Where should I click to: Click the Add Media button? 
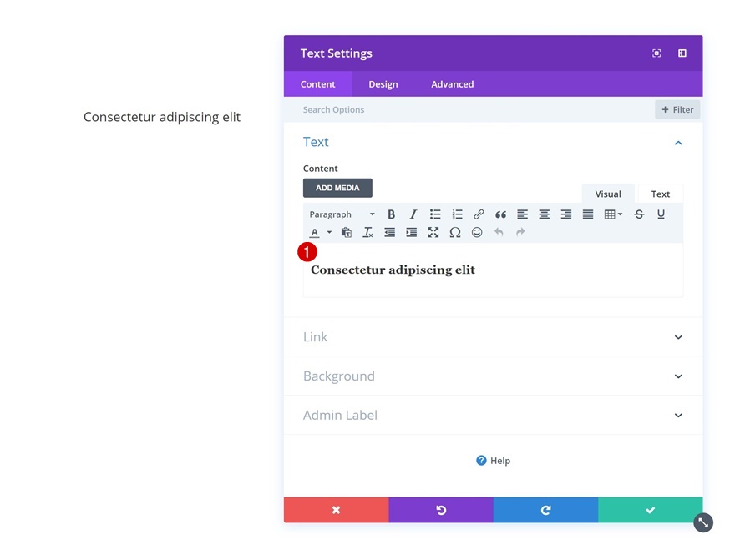pyautogui.click(x=337, y=188)
